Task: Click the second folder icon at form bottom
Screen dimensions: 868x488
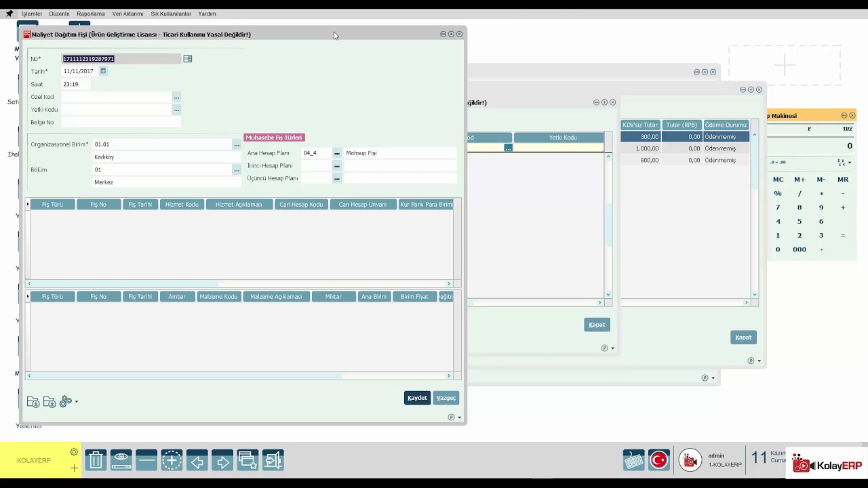Action: coord(50,402)
